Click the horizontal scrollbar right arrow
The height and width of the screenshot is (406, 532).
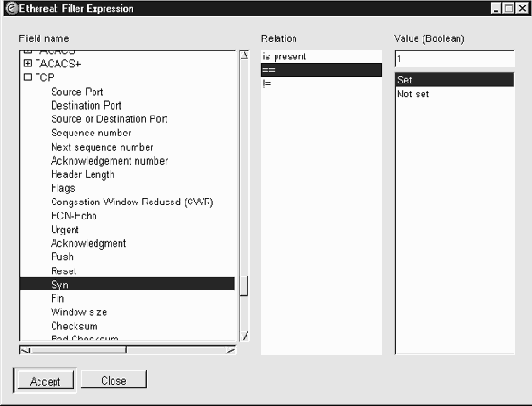(231, 350)
